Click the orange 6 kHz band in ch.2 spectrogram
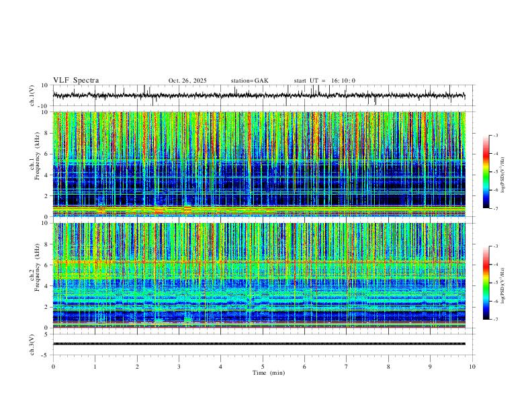 pos(259,262)
